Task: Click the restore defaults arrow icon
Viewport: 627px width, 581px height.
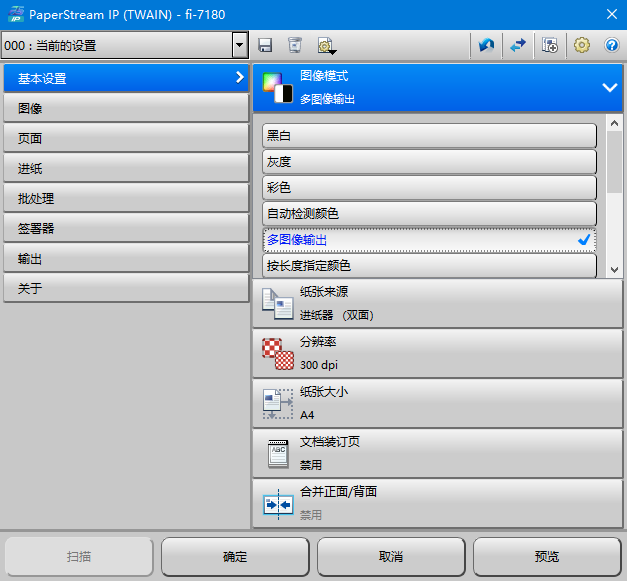Action: 486,45
